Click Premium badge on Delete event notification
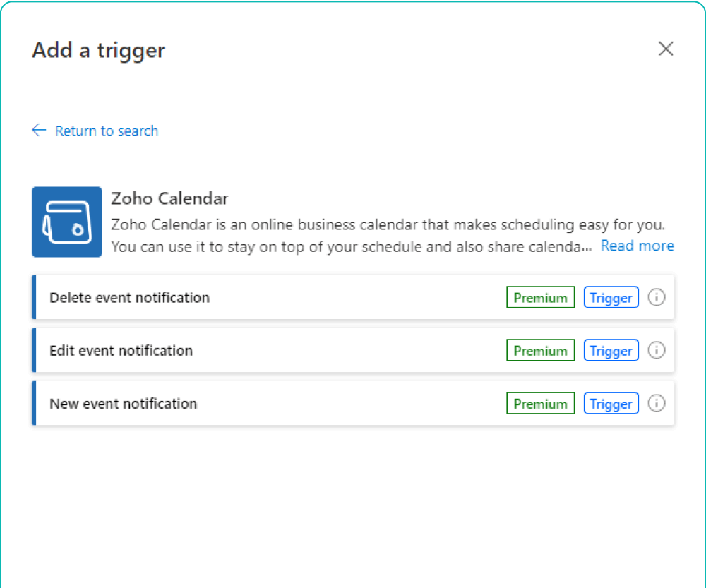 (x=540, y=297)
